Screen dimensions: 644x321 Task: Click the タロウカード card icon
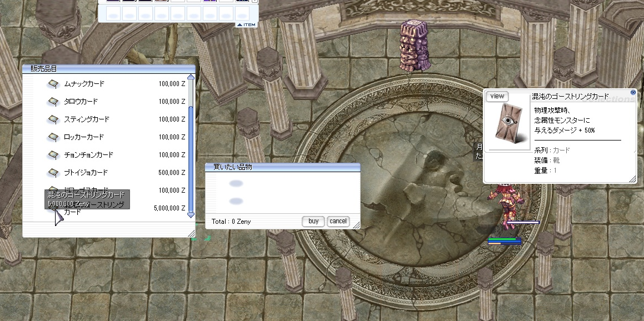(53, 102)
